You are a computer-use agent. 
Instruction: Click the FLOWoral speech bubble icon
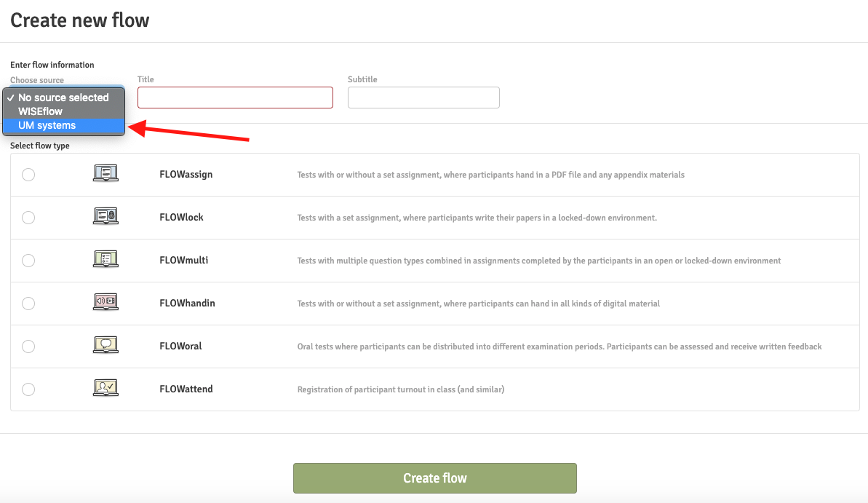(105, 346)
